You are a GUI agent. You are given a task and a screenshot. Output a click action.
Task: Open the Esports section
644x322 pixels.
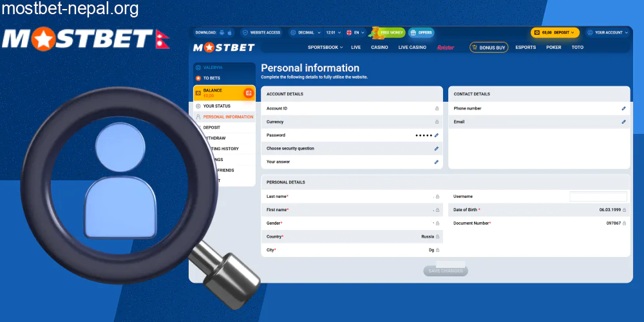pos(526,48)
